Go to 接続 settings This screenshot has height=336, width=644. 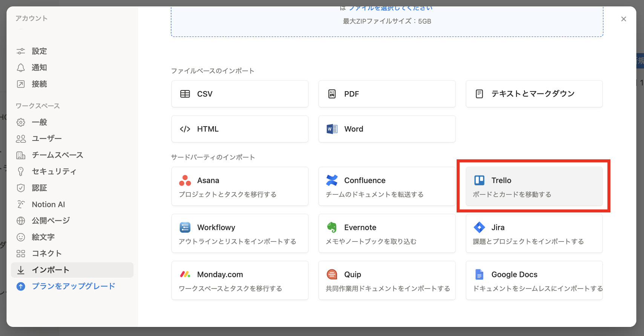[72, 84]
